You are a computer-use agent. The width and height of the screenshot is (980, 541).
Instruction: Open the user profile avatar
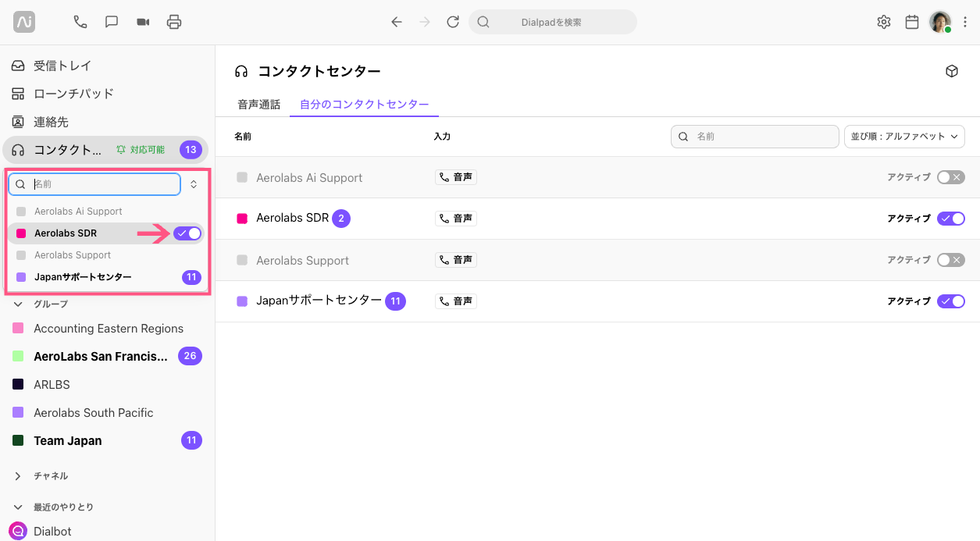coord(939,22)
